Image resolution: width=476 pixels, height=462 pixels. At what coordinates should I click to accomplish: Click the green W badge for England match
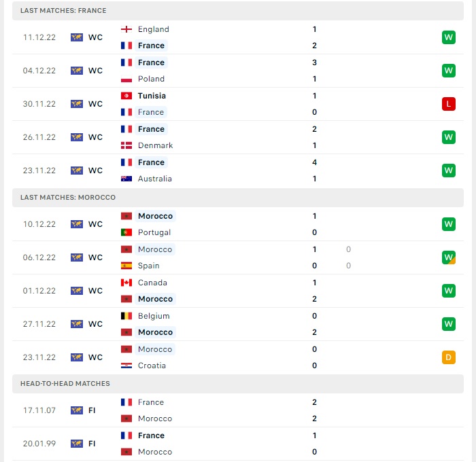pyautogui.click(x=449, y=37)
